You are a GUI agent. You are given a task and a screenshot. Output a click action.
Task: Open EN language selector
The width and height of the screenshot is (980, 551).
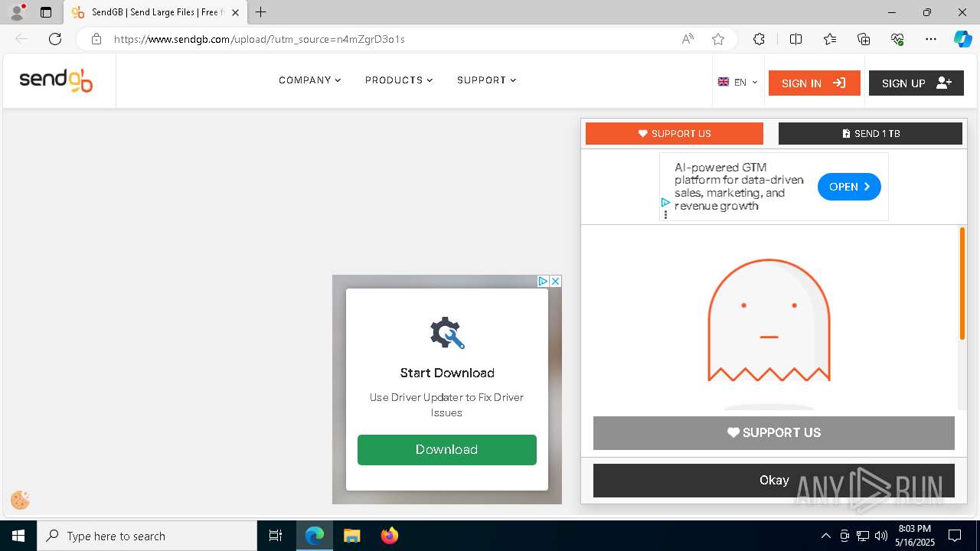(738, 83)
